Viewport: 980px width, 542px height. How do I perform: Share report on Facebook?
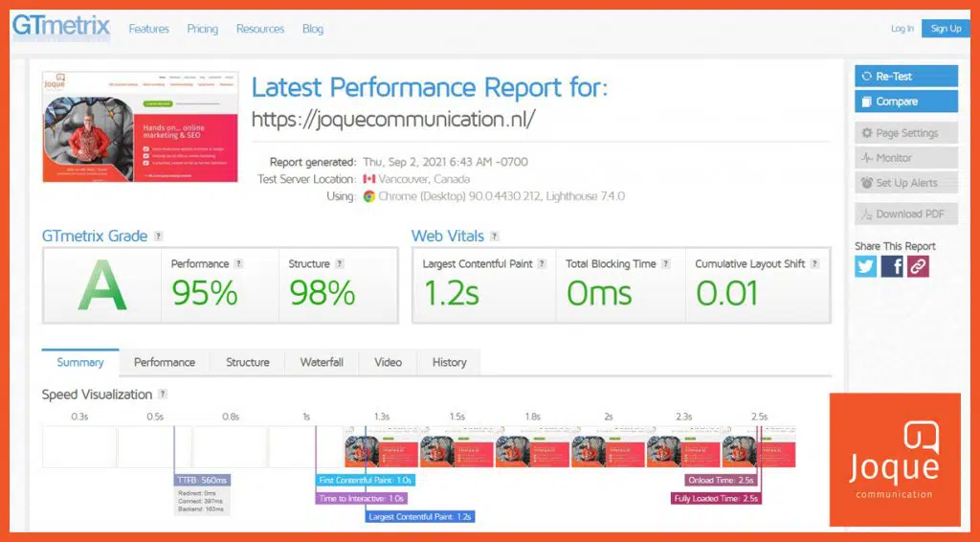click(892, 266)
